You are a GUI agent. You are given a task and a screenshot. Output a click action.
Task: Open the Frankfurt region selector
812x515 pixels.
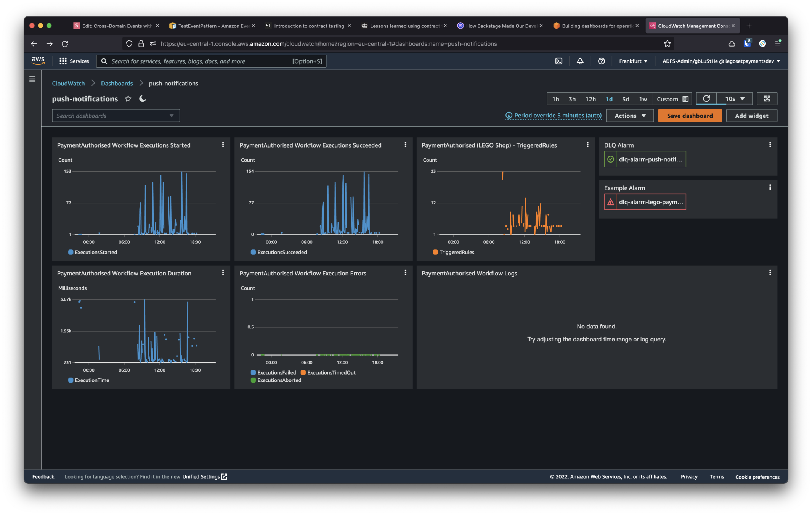click(x=633, y=61)
